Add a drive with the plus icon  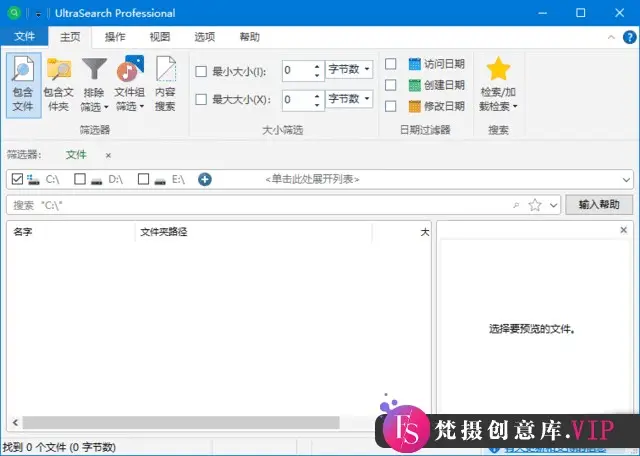coord(205,179)
